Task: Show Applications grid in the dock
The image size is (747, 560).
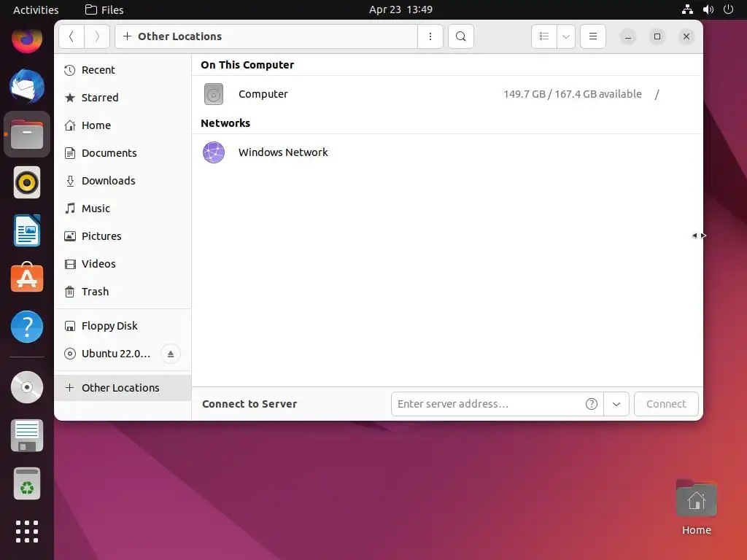Action: 27,532
